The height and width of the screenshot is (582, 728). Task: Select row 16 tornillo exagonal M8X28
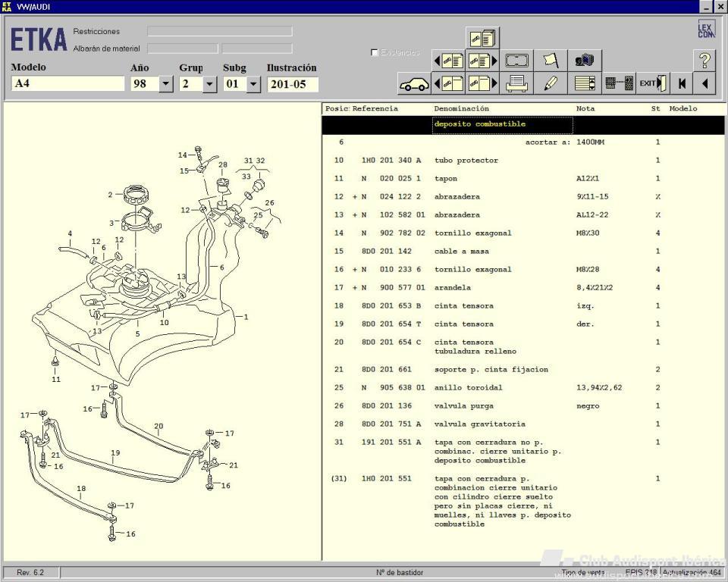522,270
